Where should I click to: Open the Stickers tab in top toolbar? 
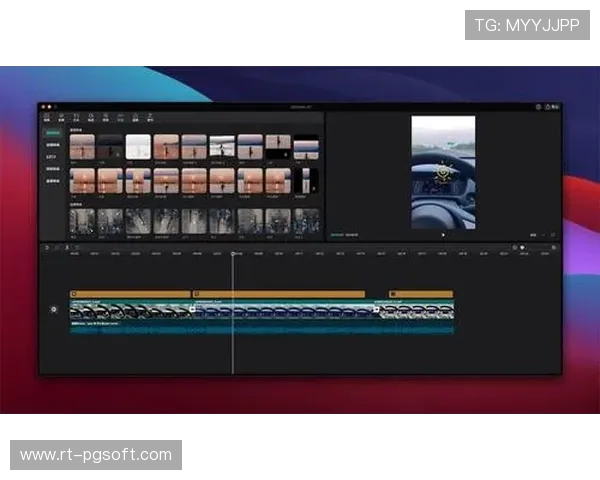[92, 116]
